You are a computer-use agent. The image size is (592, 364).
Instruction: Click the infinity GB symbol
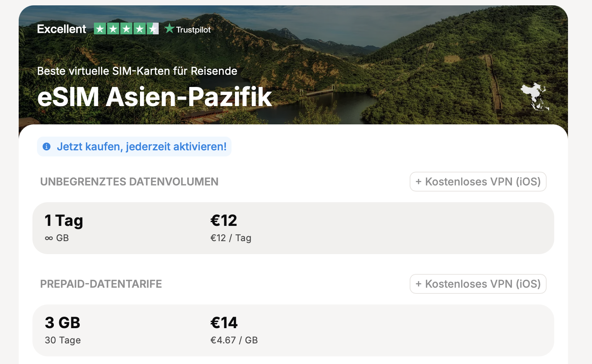click(x=57, y=238)
